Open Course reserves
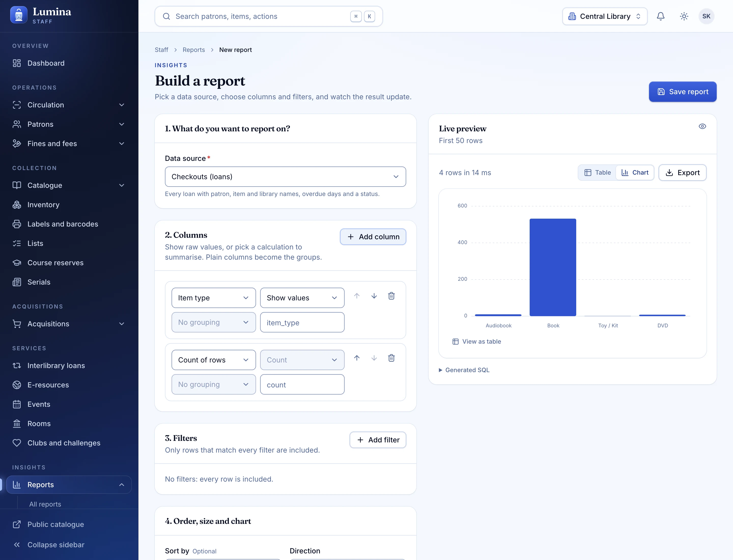 coord(69,263)
